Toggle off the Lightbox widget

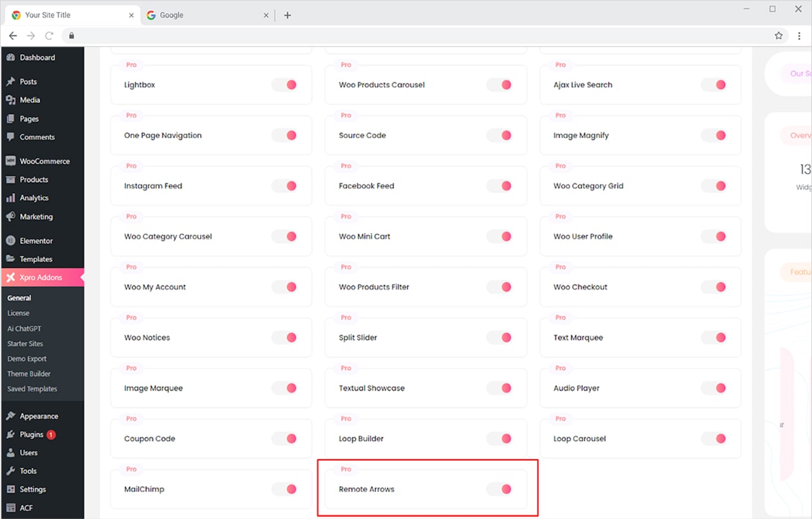(x=284, y=85)
